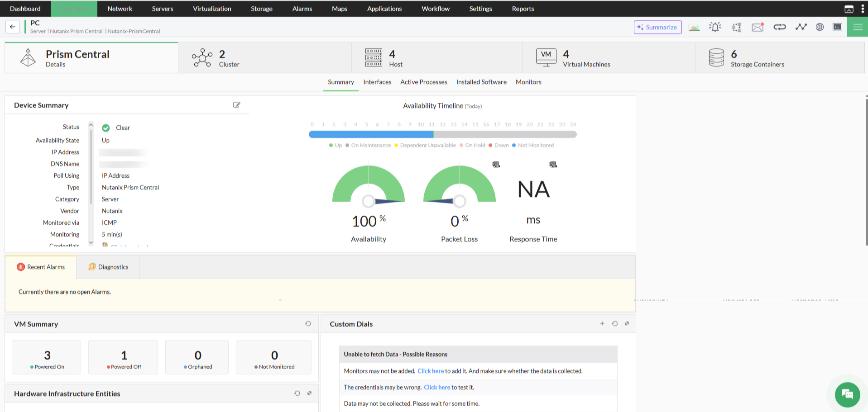Open the graph reports icon beside Summarize

point(694,27)
